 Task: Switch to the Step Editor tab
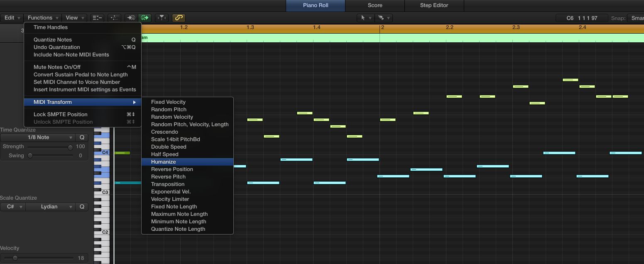434,5
